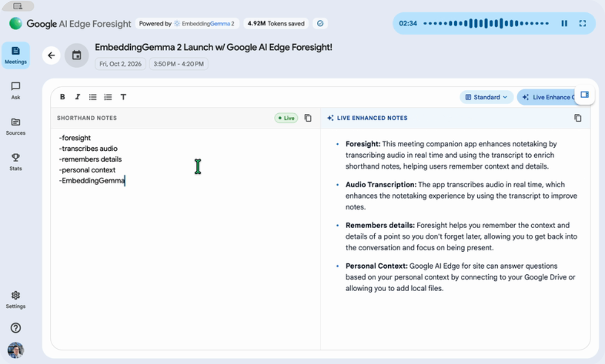Image resolution: width=605 pixels, height=364 pixels.
Task: Toggle bold formatting
Action: coord(62,97)
